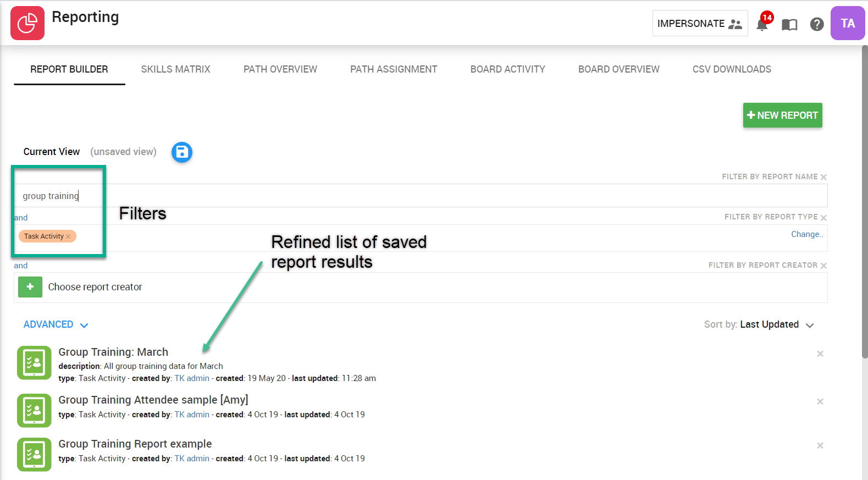Clear the Filter by Report Name filter
This screenshot has width=868, height=480.
(823, 177)
